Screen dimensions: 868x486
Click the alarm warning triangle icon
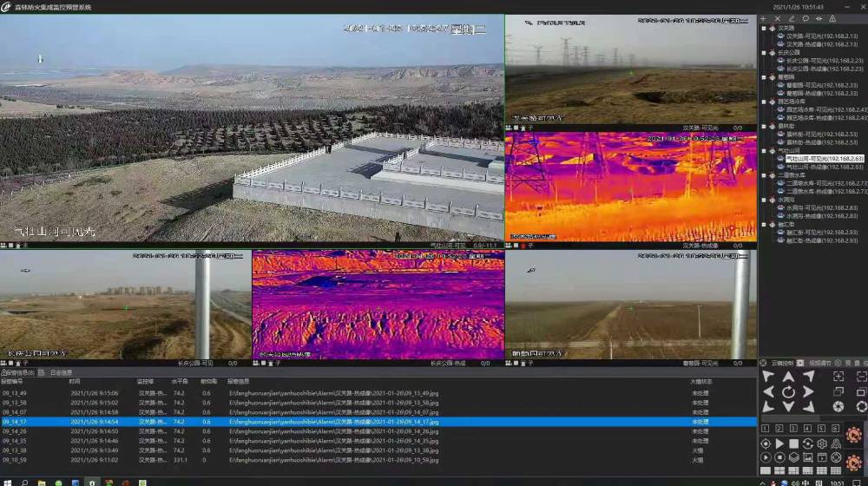click(x=832, y=18)
